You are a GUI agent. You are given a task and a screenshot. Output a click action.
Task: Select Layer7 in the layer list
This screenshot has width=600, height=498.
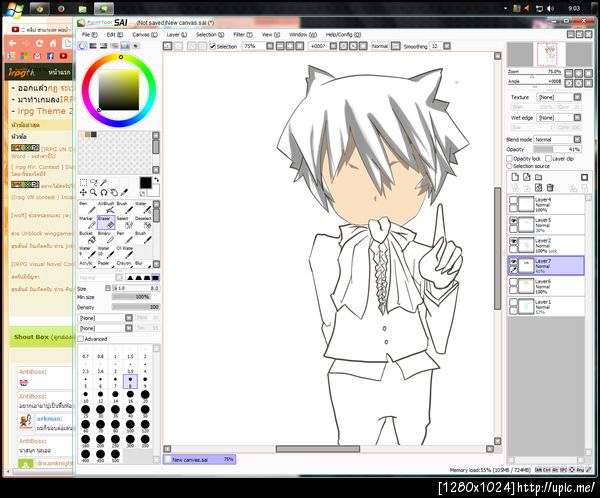pos(546,266)
